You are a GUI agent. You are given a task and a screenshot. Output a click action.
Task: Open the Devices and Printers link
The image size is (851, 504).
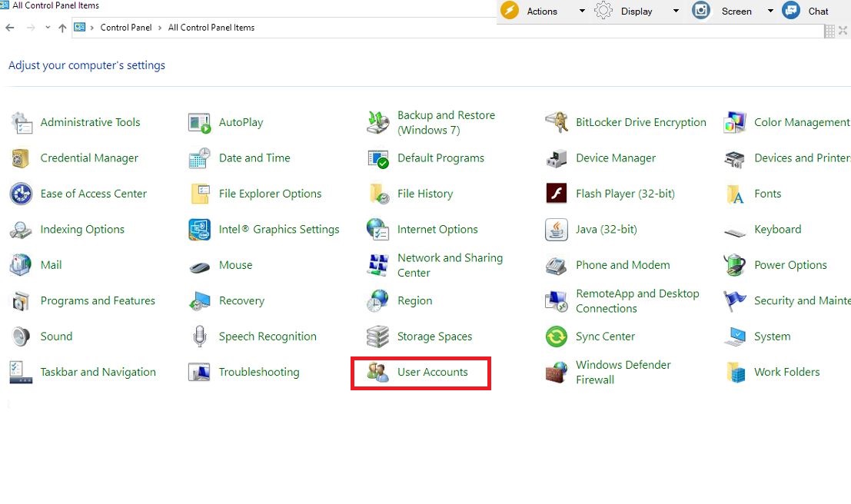[x=802, y=157]
